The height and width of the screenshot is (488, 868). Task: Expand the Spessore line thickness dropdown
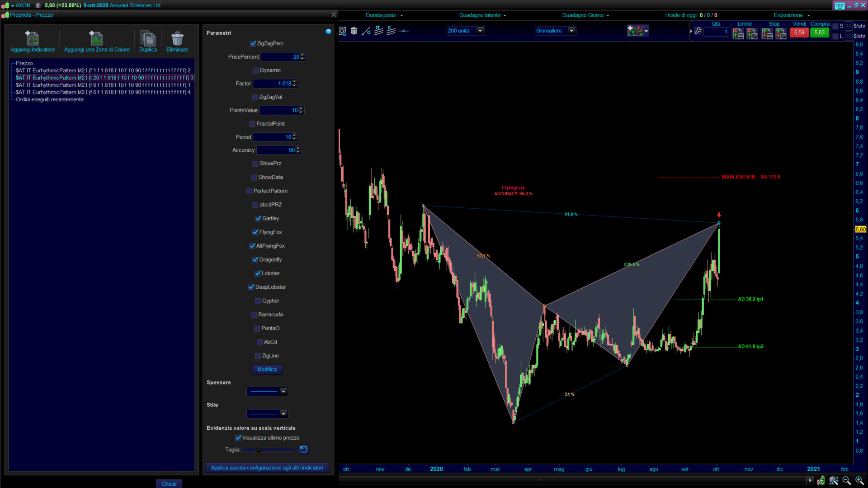click(283, 391)
